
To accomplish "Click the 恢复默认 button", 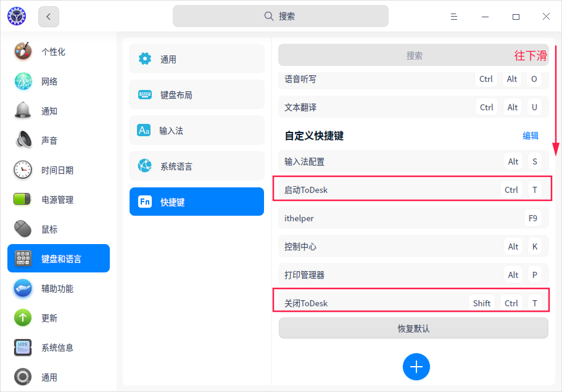I will 415,329.
